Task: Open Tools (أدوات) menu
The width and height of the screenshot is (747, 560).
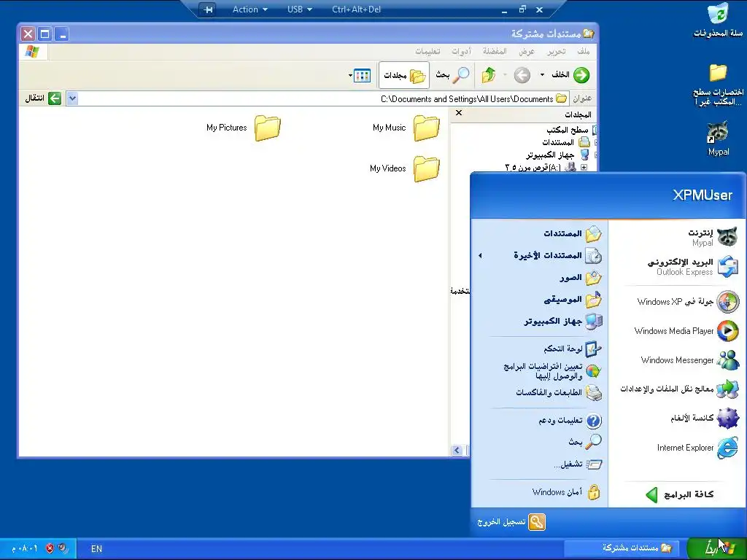Action: (461, 52)
